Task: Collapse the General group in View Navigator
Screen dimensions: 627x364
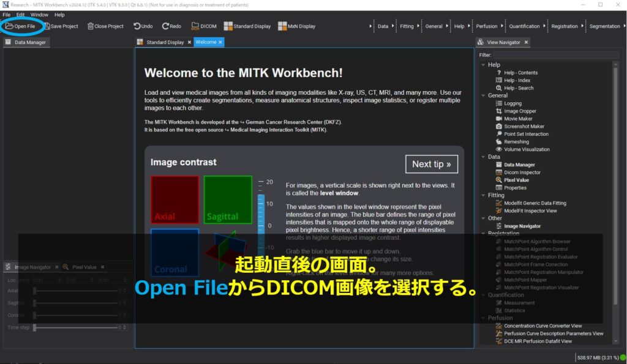Action: click(483, 95)
